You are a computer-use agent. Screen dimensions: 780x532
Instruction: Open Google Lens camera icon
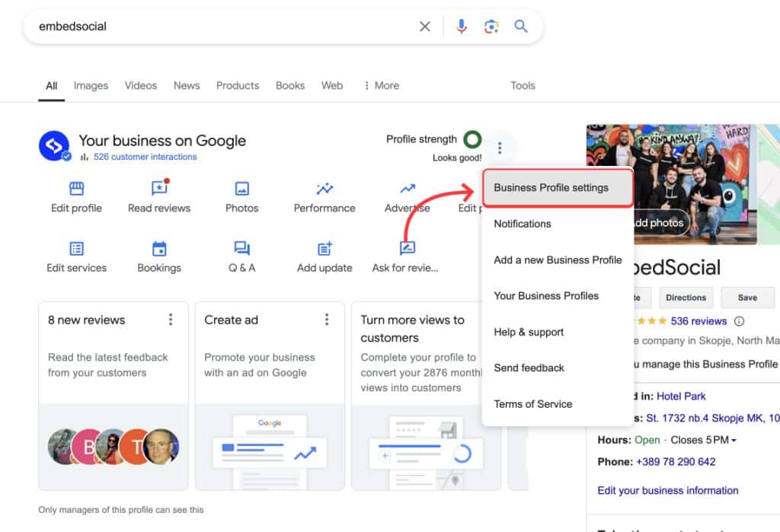(x=491, y=25)
